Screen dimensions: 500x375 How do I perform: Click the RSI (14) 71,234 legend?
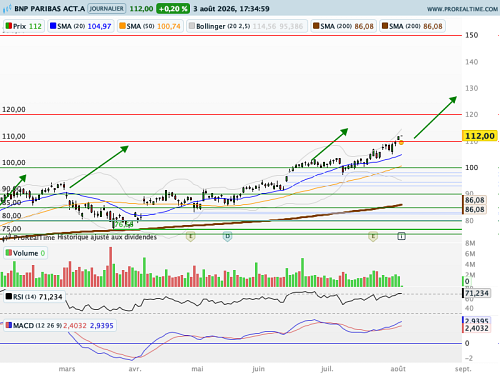34,297
